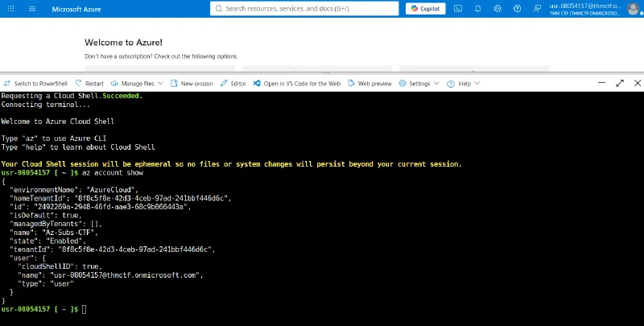Click the user avatar picture
The height and width of the screenshot is (326, 644).
point(634,9)
